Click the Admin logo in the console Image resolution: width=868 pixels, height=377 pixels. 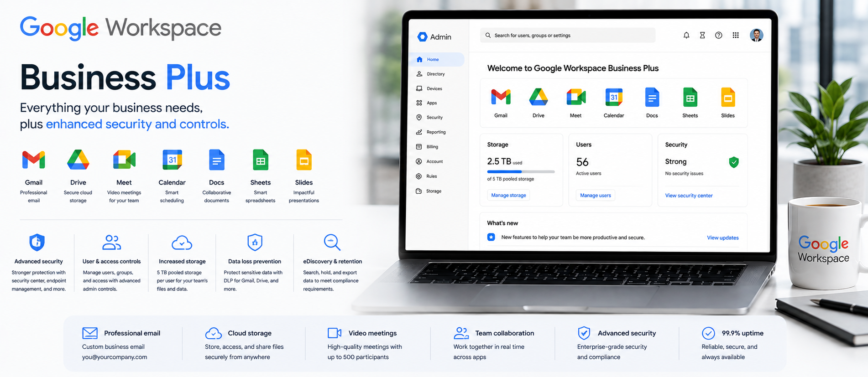(x=434, y=37)
